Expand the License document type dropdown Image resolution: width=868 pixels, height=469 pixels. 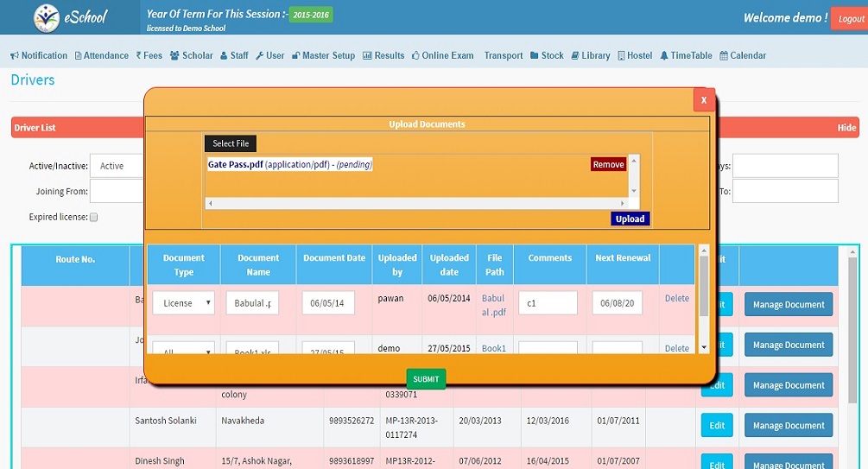(183, 303)
